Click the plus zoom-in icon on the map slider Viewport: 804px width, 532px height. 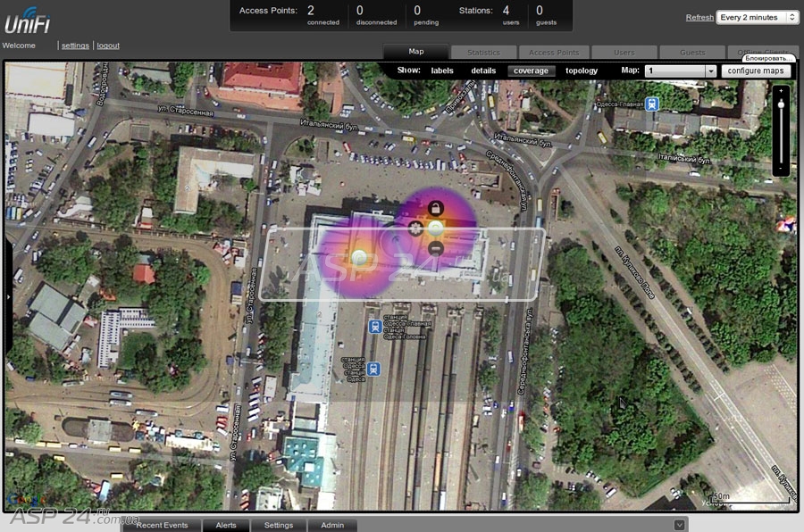pyautogui.click(x=782, y=91)
